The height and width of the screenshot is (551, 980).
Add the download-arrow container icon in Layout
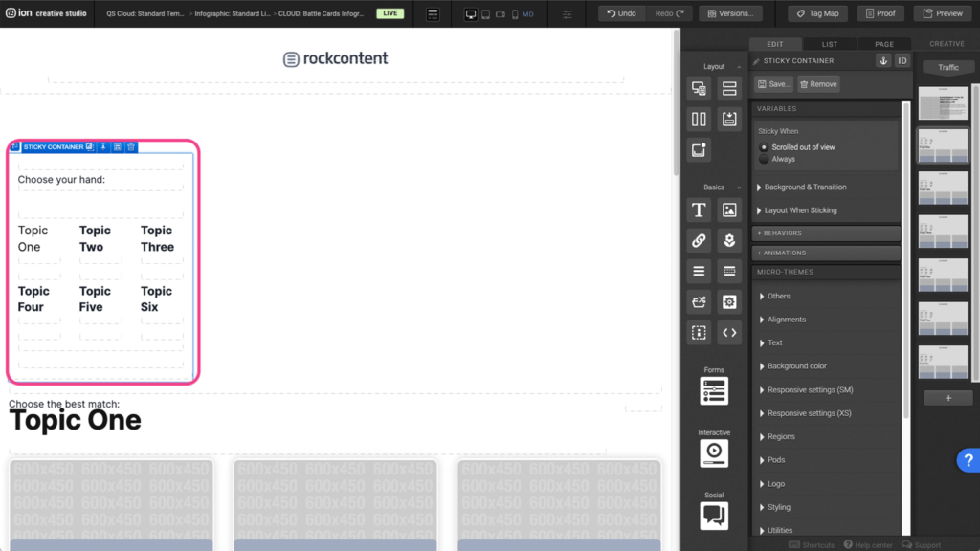click(x=728, y=119)
